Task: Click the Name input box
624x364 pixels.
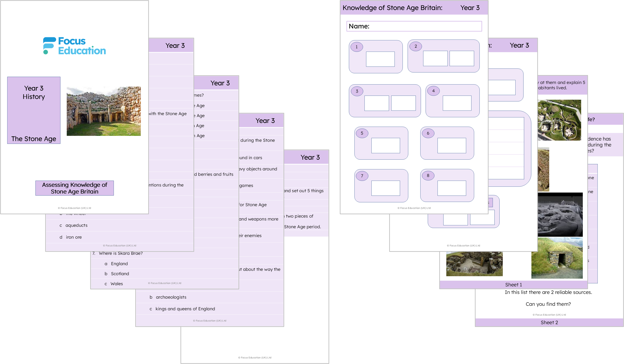Action: pos(414,26)
